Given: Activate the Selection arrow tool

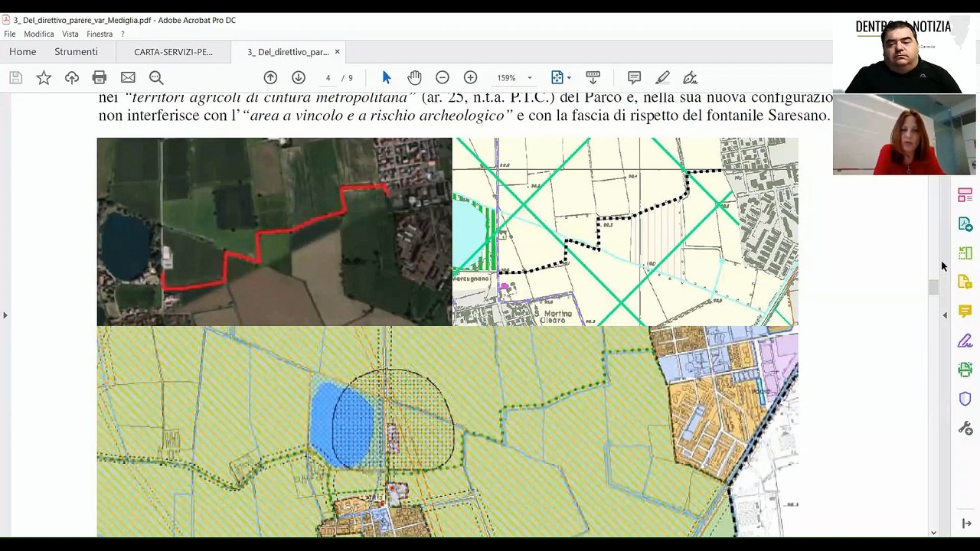Looking at the screenshot, I should [386, 77].
